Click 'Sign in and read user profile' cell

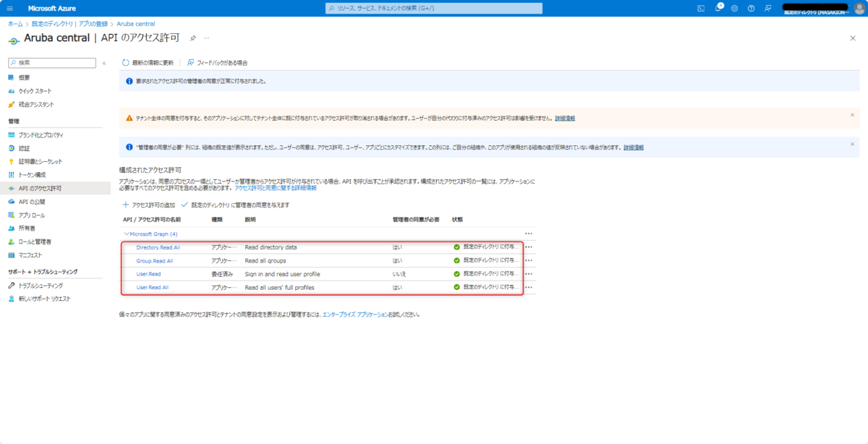click(x=282, y=274)
